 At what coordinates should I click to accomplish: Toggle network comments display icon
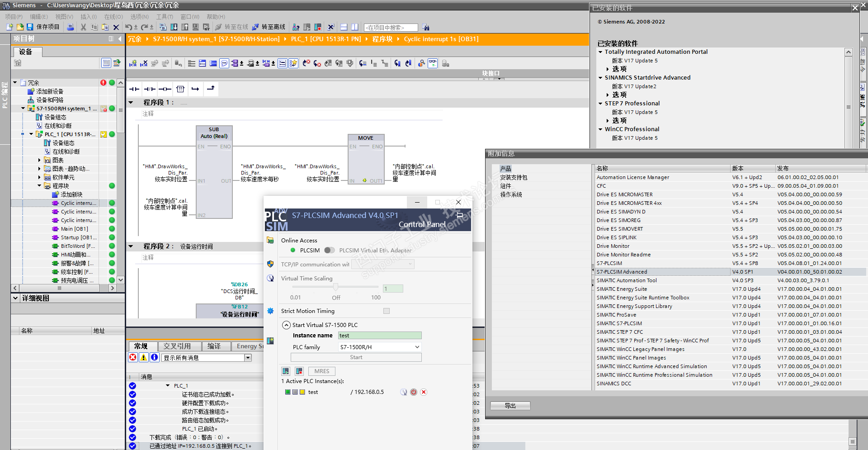224,63
